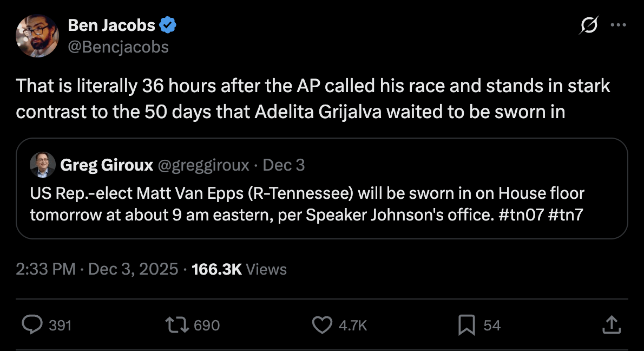Like the tweet with heart icon
644x351 pixels.
pyautogui.click(x=322, y=324)
